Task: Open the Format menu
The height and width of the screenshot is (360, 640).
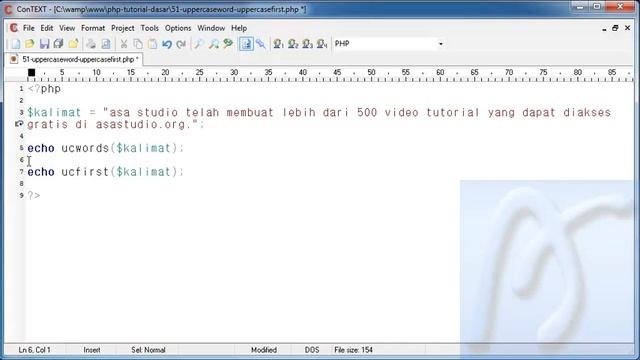Action: [x=93, y=28]
